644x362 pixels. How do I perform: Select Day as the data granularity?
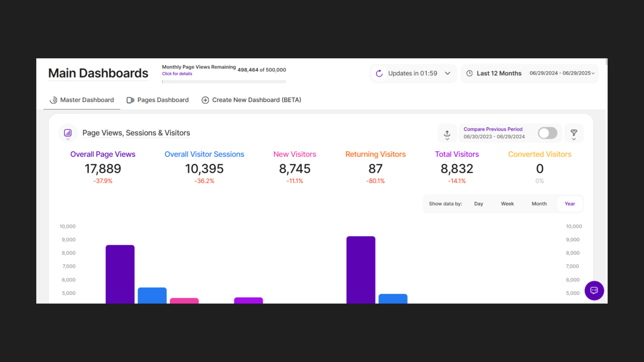pos(478,204)
